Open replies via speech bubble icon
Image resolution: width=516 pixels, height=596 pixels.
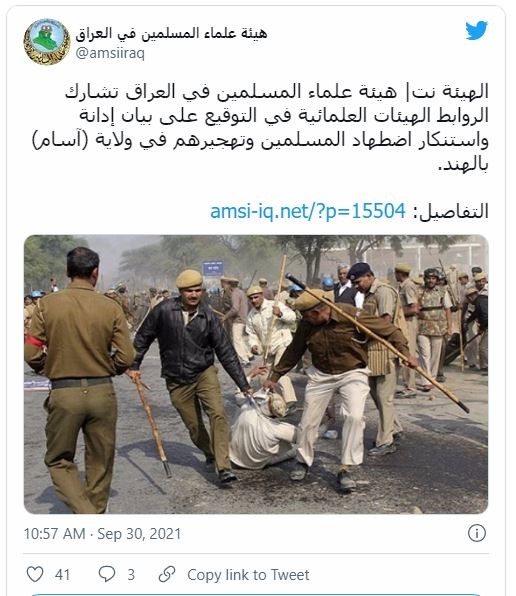107,574
